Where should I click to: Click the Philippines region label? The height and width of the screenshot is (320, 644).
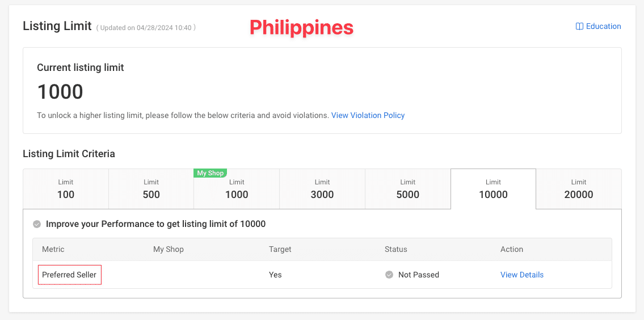(x=301, y=27)
